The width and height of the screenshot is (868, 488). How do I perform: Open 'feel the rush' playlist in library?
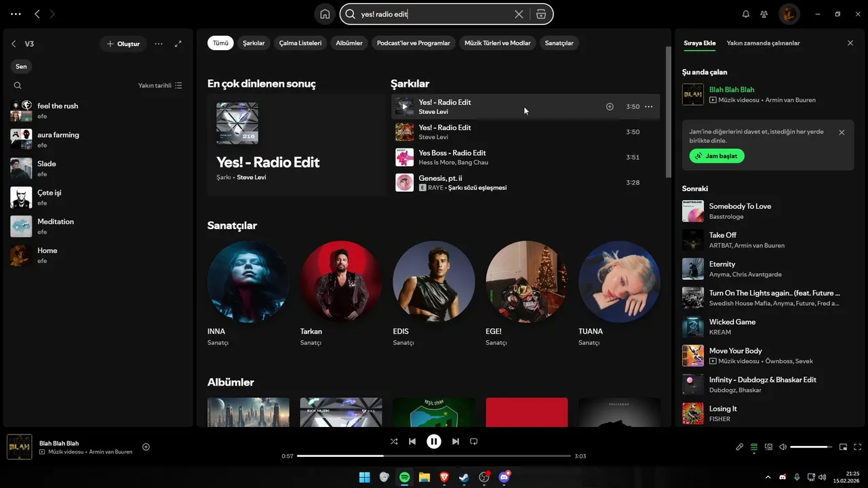(x=98, y=110)
